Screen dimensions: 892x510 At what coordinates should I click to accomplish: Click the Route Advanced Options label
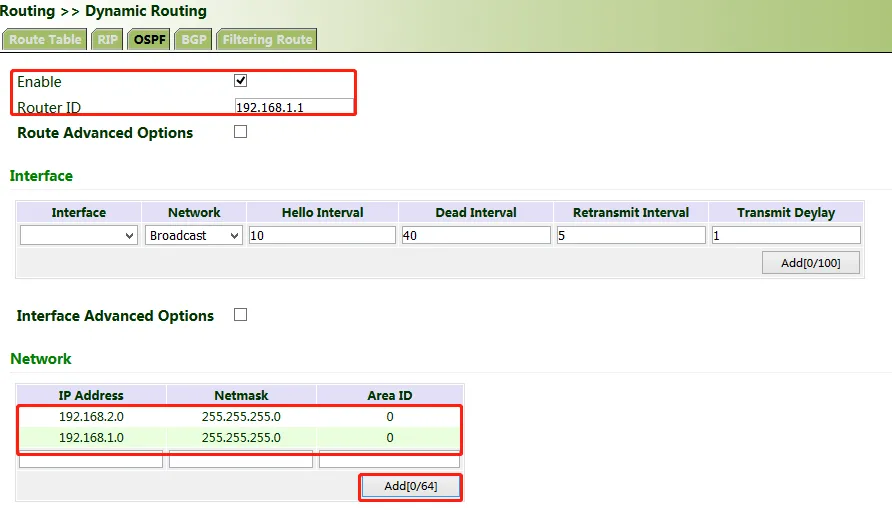[105, 132]
